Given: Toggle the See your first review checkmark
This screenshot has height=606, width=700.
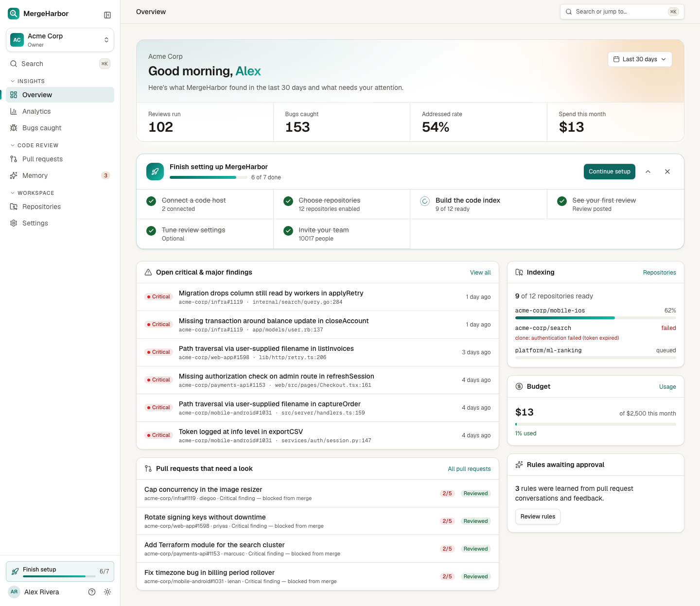Looking at the screenshot, I should [562, 201].
